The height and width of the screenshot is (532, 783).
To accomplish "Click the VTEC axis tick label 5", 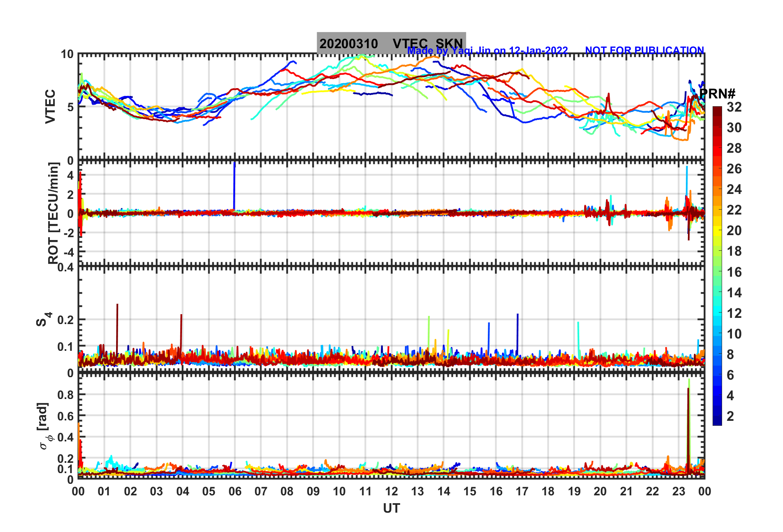I will pyautogui.click(x=70, y=107).
